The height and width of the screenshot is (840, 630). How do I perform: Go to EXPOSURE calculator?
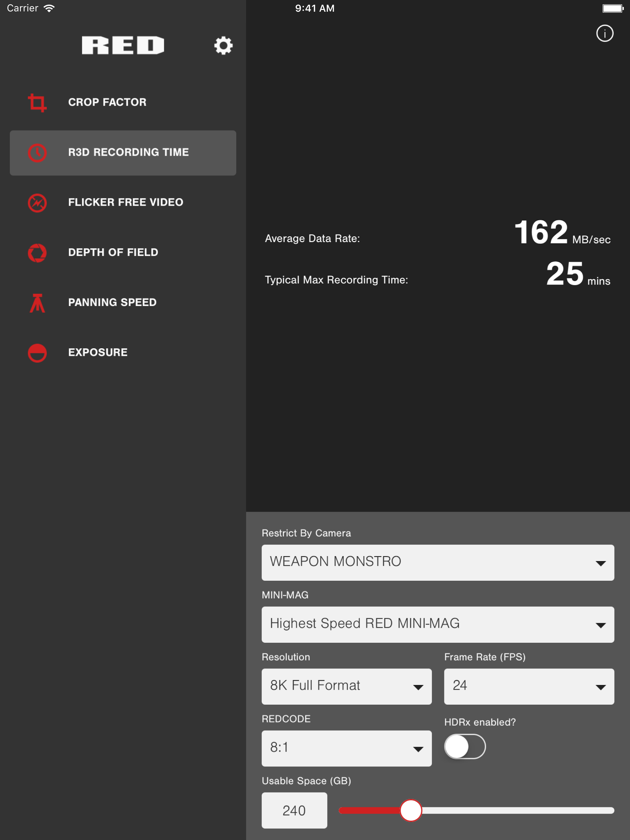pos(98,352)
